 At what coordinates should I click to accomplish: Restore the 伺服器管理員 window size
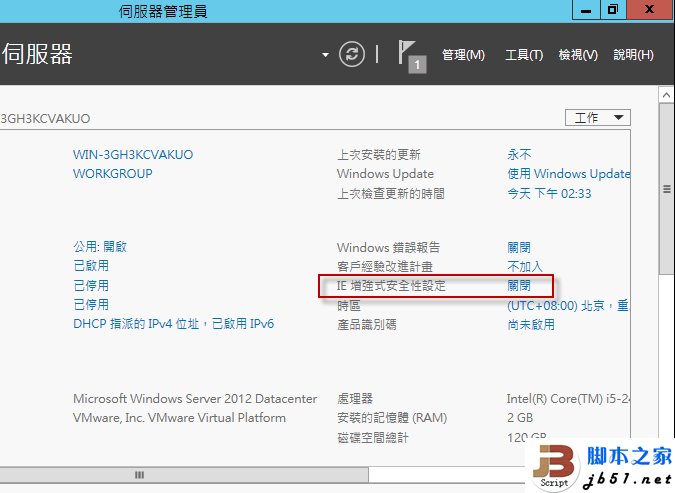tap(613, 10)
